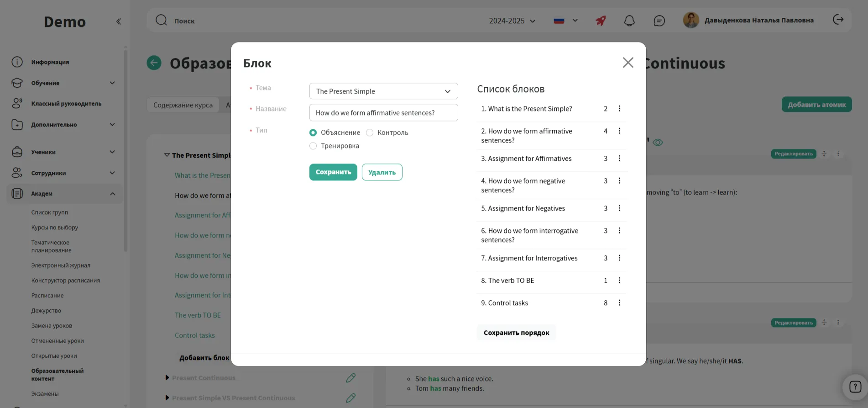Click the 'Название' text field

[383, 113]
